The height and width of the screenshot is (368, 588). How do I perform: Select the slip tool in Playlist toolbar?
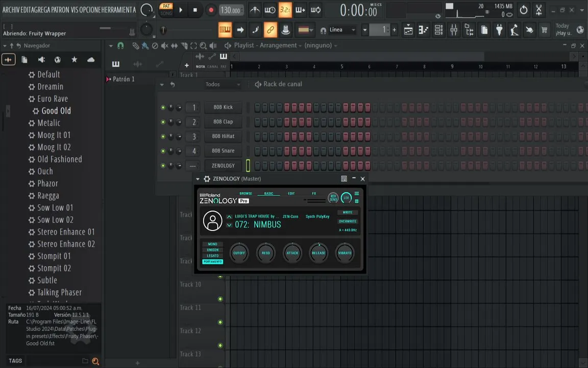(175, 46)
